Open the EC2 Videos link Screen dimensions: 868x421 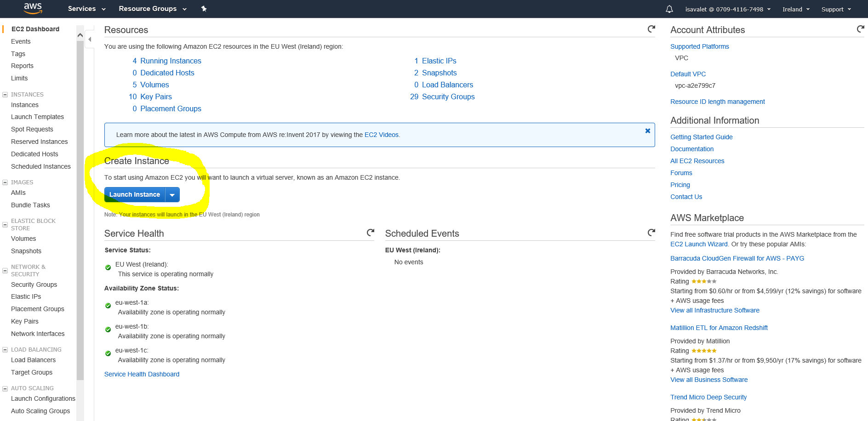382,135
